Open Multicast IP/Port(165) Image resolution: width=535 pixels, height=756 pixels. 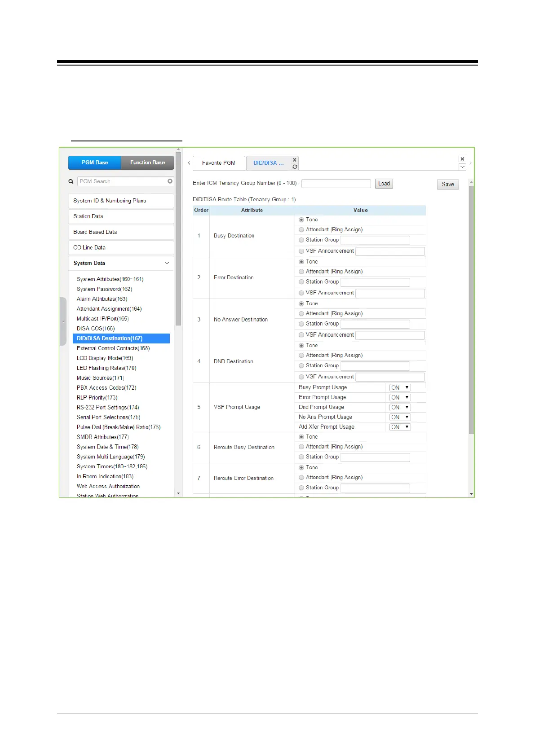coord(102,319)
